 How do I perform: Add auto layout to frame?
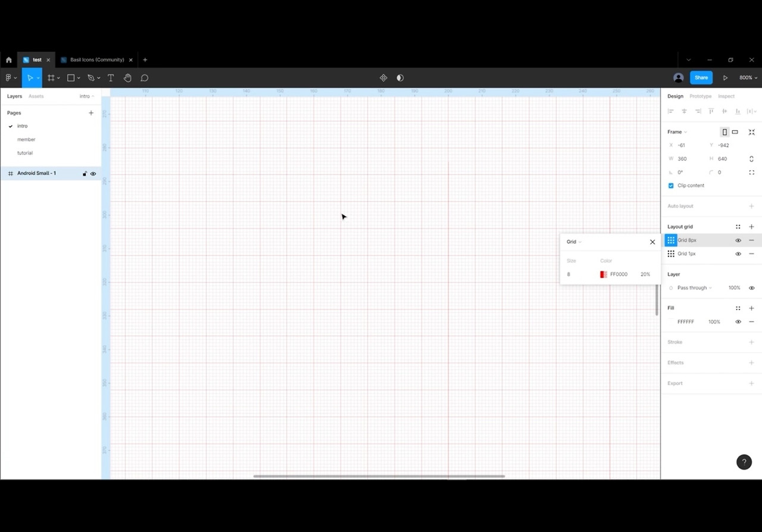(751, 206)
